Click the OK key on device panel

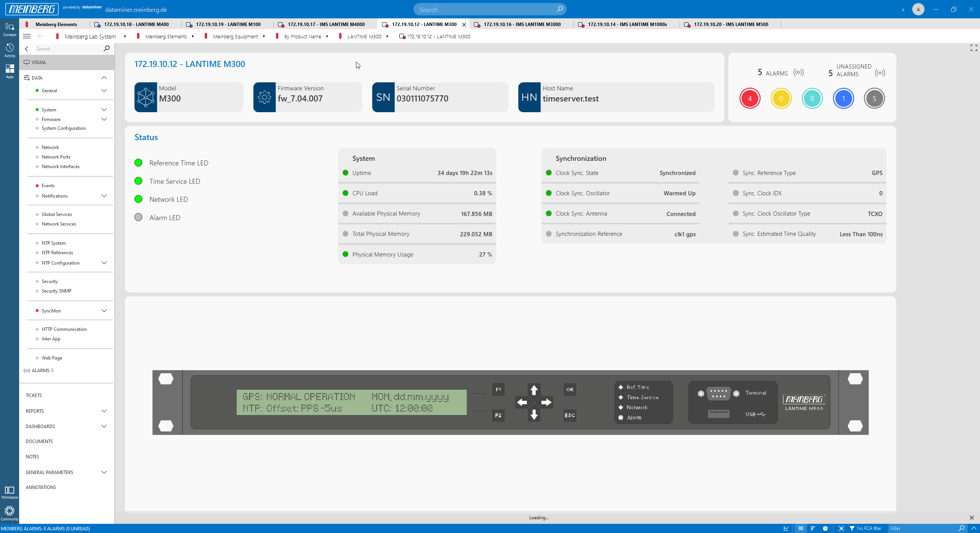coord(570,389)
